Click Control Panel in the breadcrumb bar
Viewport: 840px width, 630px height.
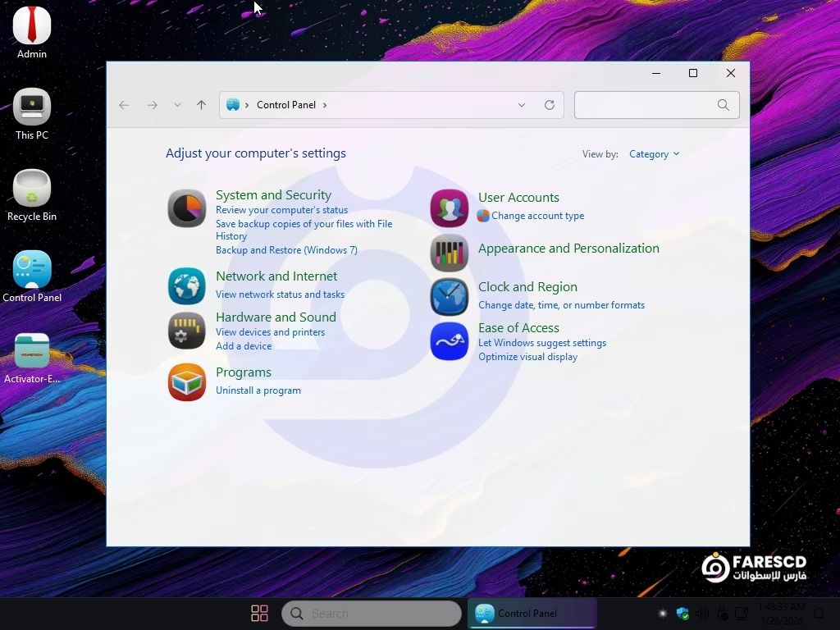[286, 105]
